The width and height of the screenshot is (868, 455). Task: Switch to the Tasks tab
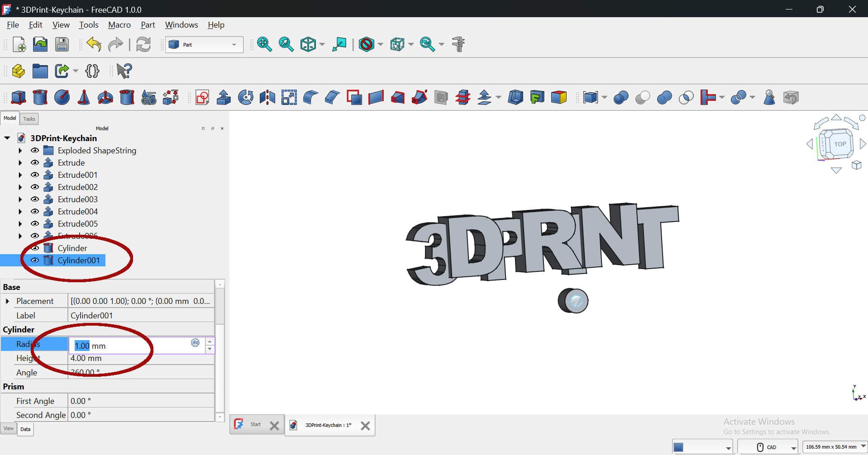tap(29, 119)
